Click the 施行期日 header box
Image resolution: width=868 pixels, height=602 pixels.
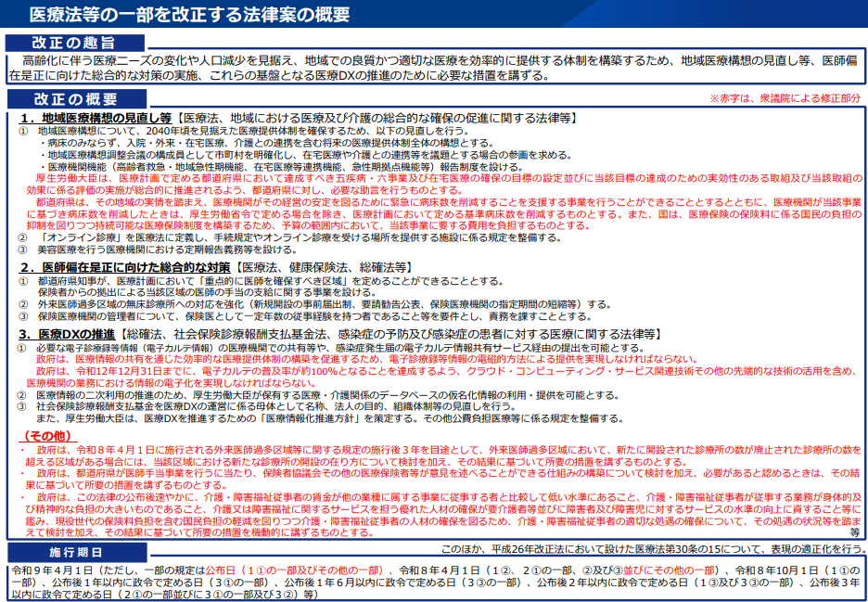tap(74, 551)
